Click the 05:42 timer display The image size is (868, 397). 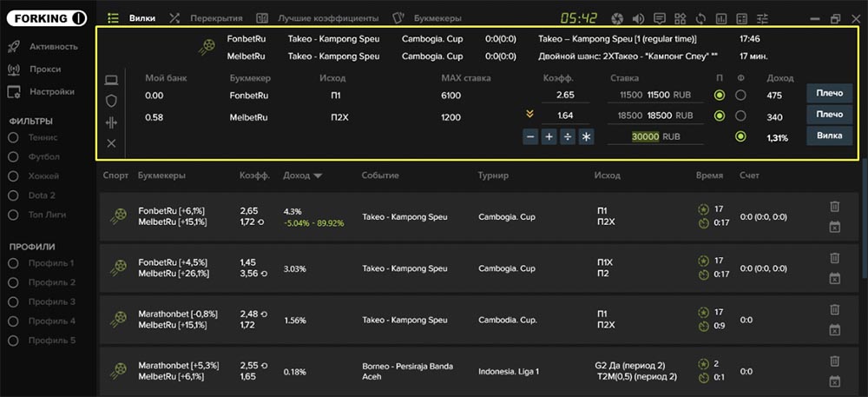click(578, 18)
